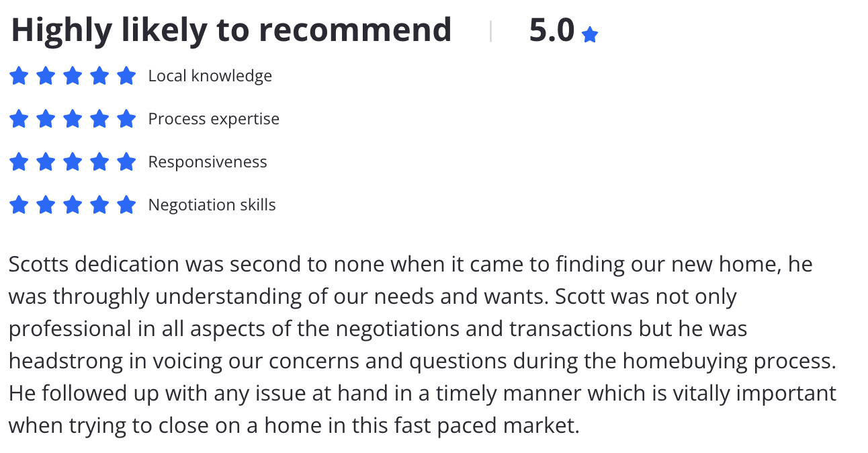868x453 pixels.
Task: Click fourth star in Negotiation skills row
Action: pyautogui.click(x=99, y=205)
